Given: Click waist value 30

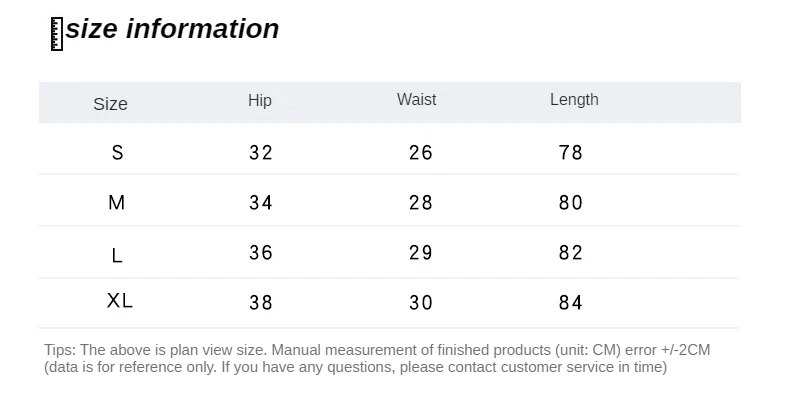Looking at the screenshot, I should pos(421,302).
